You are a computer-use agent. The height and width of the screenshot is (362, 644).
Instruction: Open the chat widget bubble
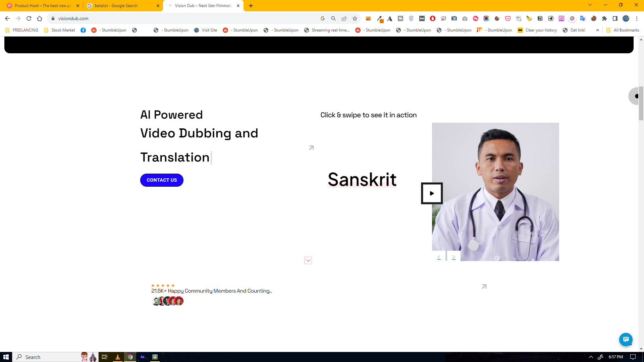coord(626,339)
